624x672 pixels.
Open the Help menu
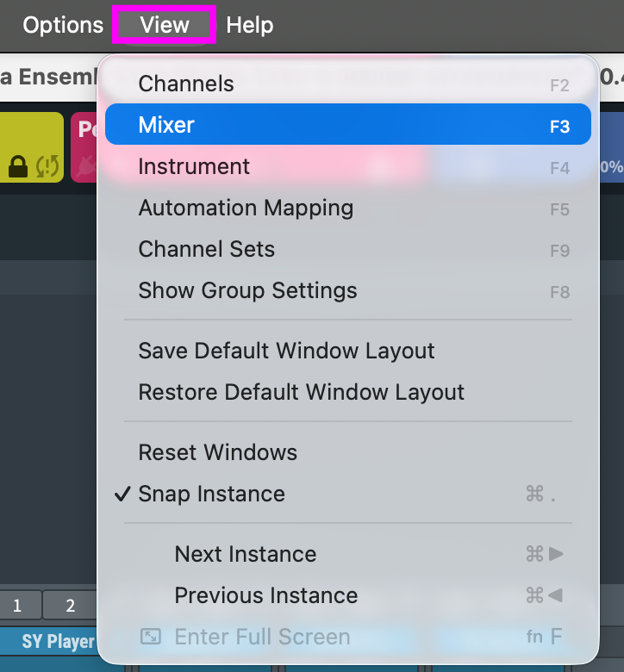click(x=249, y=25)
